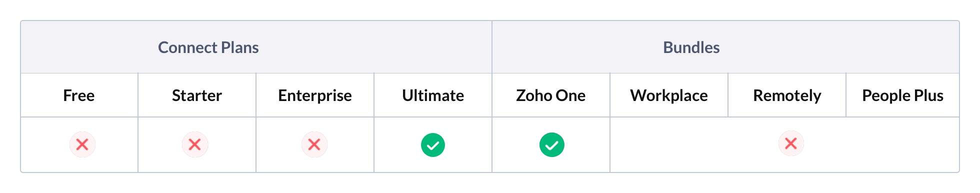Click the red cross under Starter plan
The width and height of the screenshot is (980, 193).
coord(195,145)
